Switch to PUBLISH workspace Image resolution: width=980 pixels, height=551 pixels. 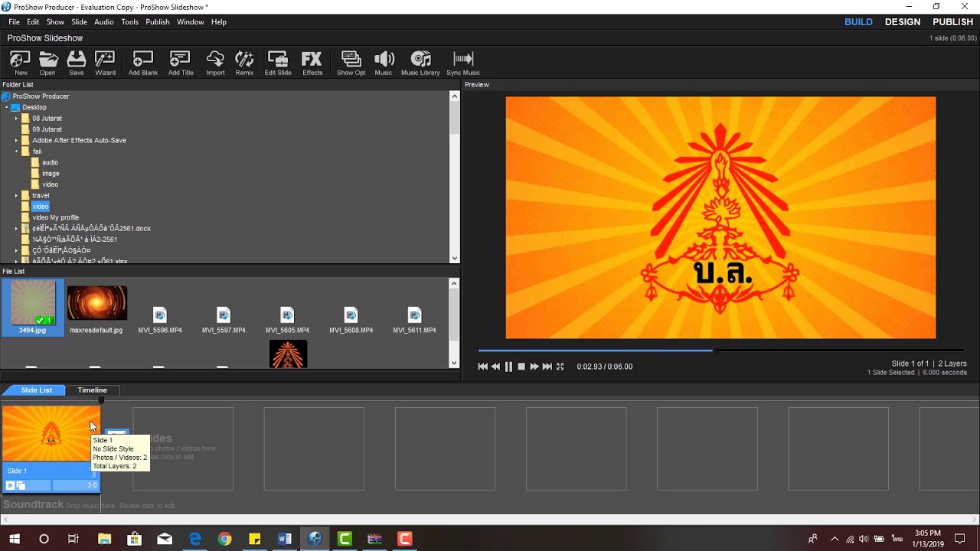pos(952,22)
